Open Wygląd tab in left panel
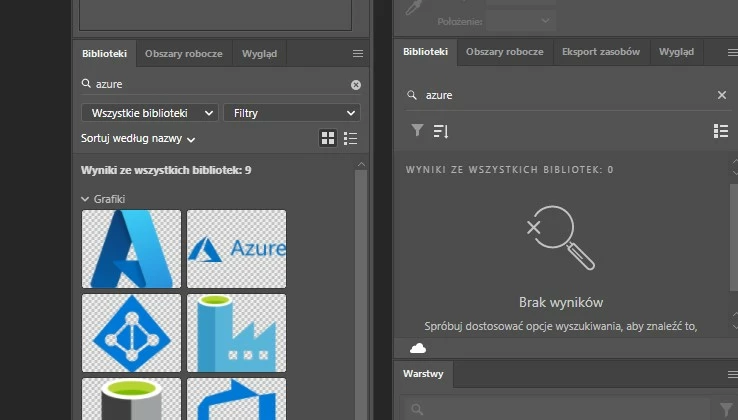Screen dimensions: 738x420 pos(259,54)
